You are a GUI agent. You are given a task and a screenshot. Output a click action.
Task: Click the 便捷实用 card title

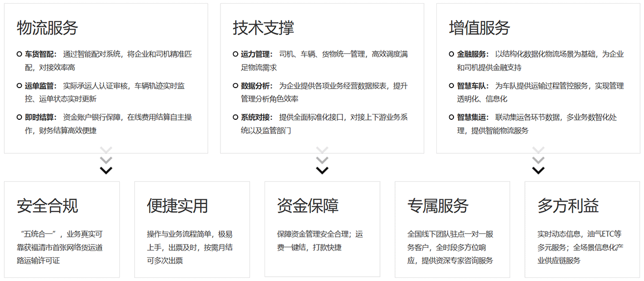click(x=178, y=205)
